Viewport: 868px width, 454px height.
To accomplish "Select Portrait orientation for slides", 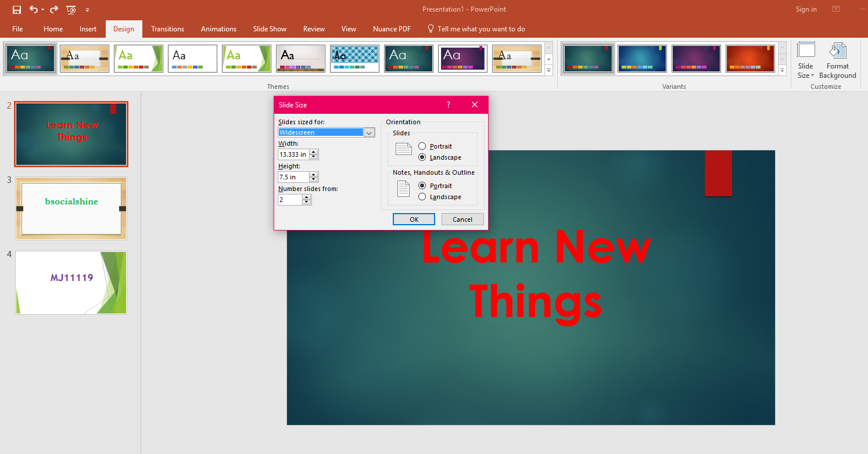I will click(x=422, y=146).
